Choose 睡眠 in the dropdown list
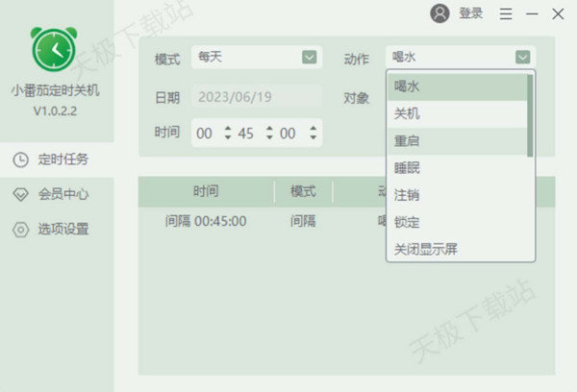The height and width of the screenshot is (392, 577). click(407, 167)
